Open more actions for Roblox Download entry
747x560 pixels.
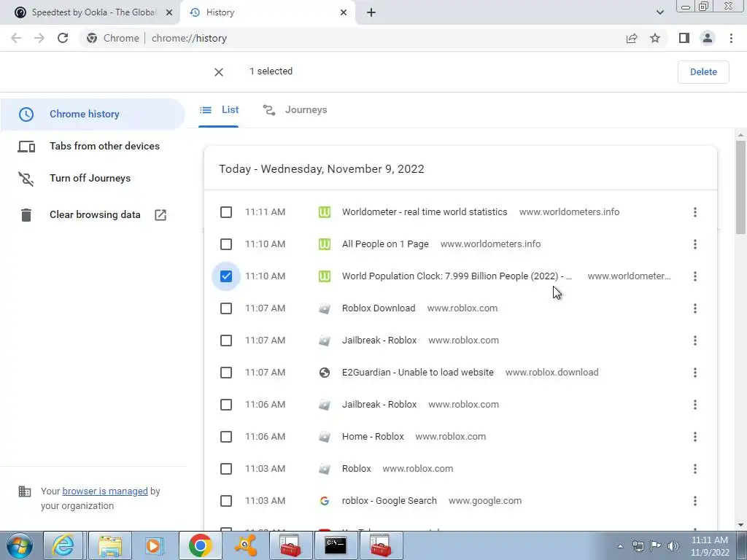pyautogui.click(x=695, y=308)
